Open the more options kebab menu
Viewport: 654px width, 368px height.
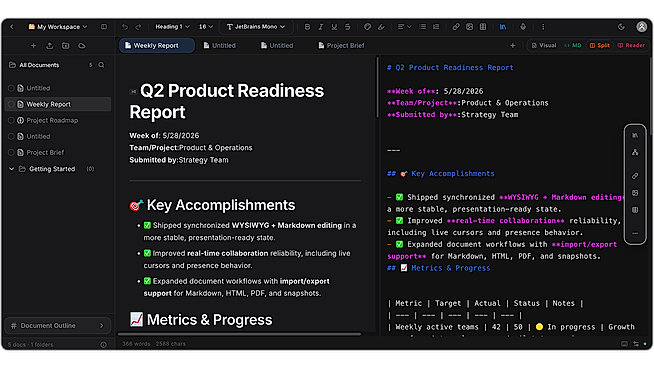543,27
